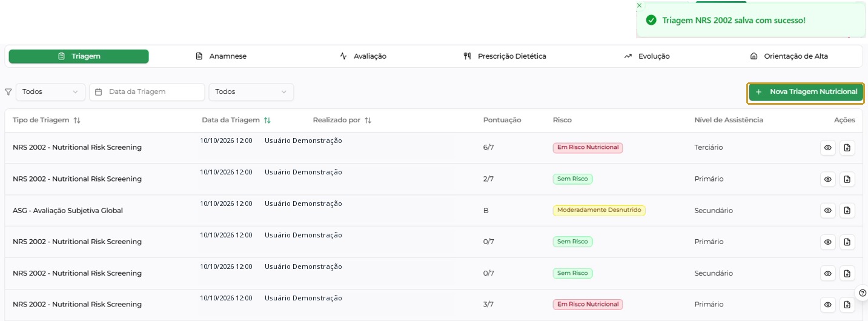
Task: Click the 6/7 score cell
Action: point(489,148)
